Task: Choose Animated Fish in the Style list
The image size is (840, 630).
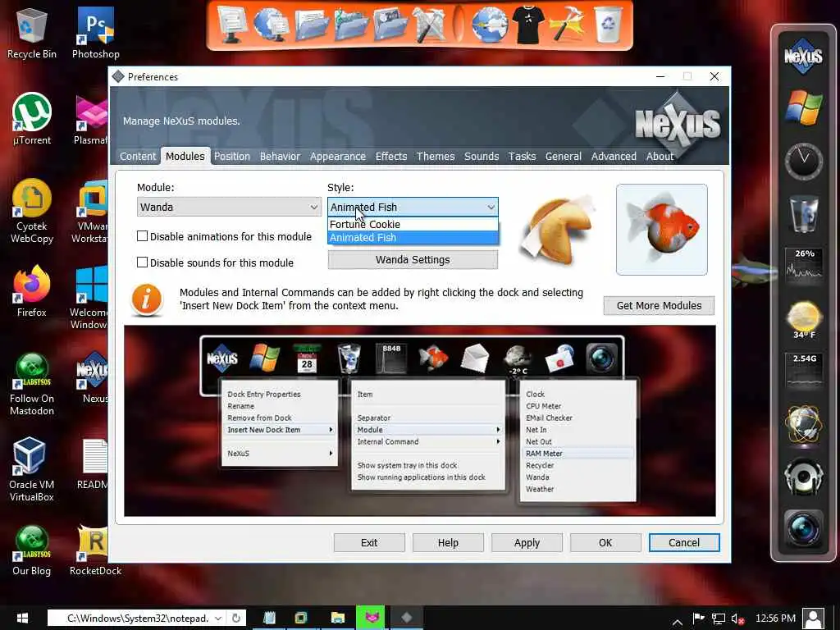Action: click(413, 237)
